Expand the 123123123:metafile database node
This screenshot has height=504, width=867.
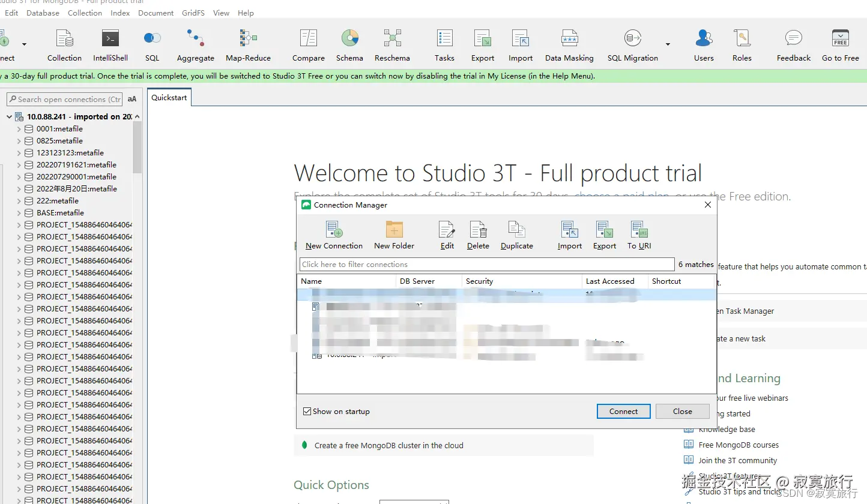(x=19, y=153)
